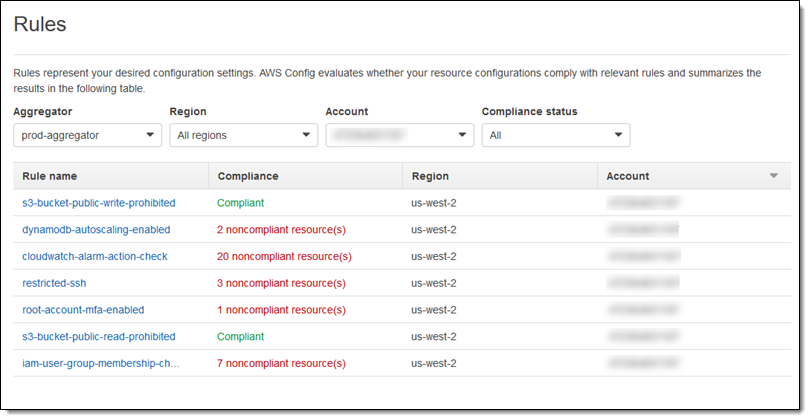Expand the Region filter dropdown
Viewport: 810px width, 420px height.
243,135
